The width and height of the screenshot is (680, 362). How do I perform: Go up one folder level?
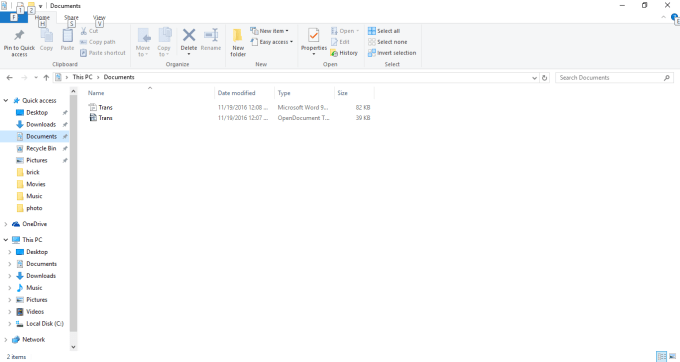pyautogui.click(x=46, y=78)
